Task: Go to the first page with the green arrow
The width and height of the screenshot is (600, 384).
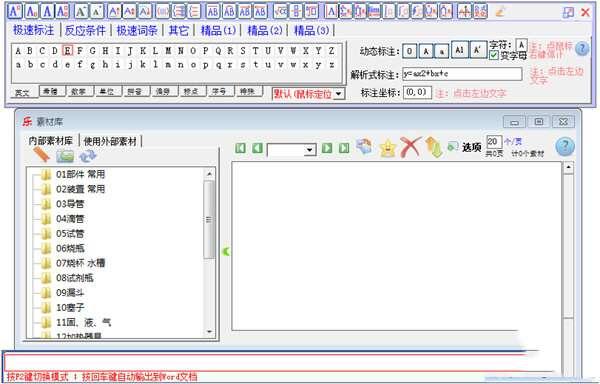Action: click(240, 148)
